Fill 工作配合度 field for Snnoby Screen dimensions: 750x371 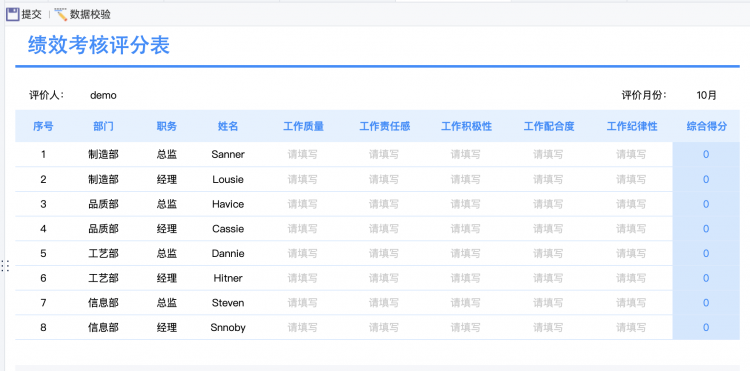coord(548,328)
